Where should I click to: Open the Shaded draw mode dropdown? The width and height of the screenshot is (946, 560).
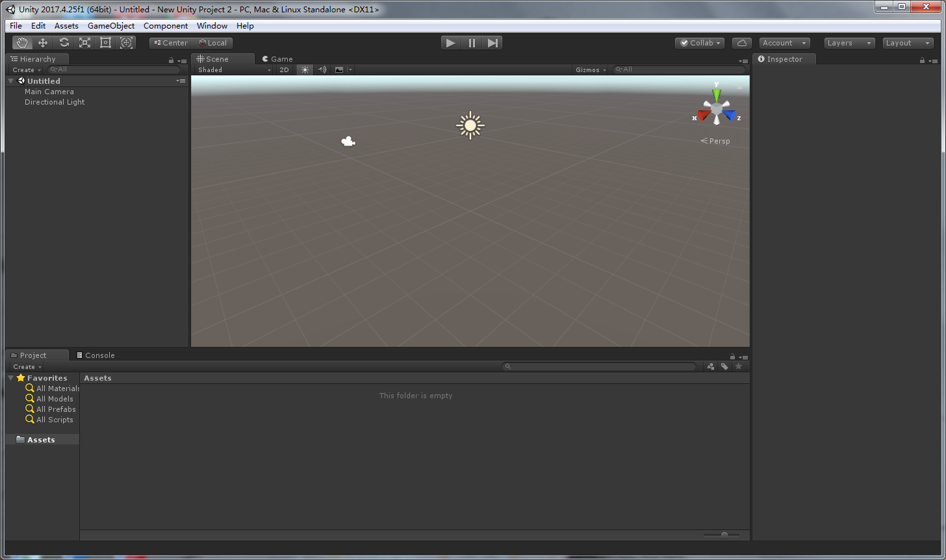[x=234, y=70]
